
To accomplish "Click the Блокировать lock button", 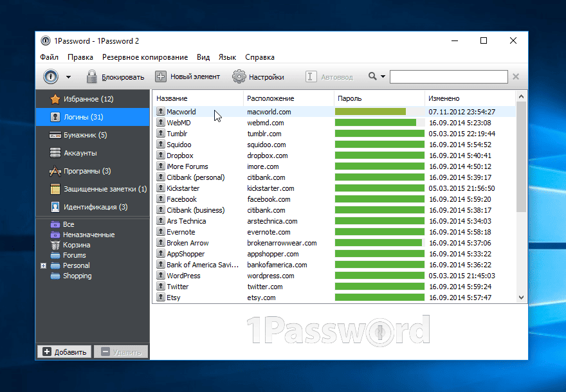I will click(115, 77).
